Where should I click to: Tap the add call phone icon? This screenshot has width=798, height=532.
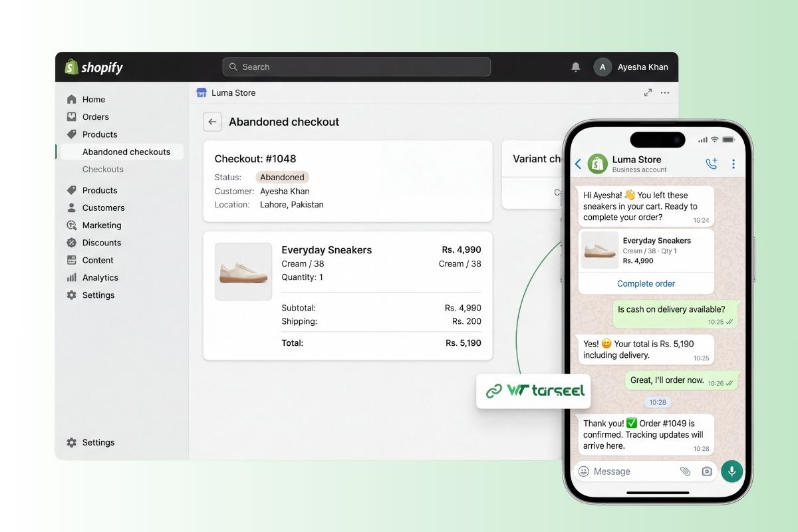pyautogui.click(x=712, y=164)
